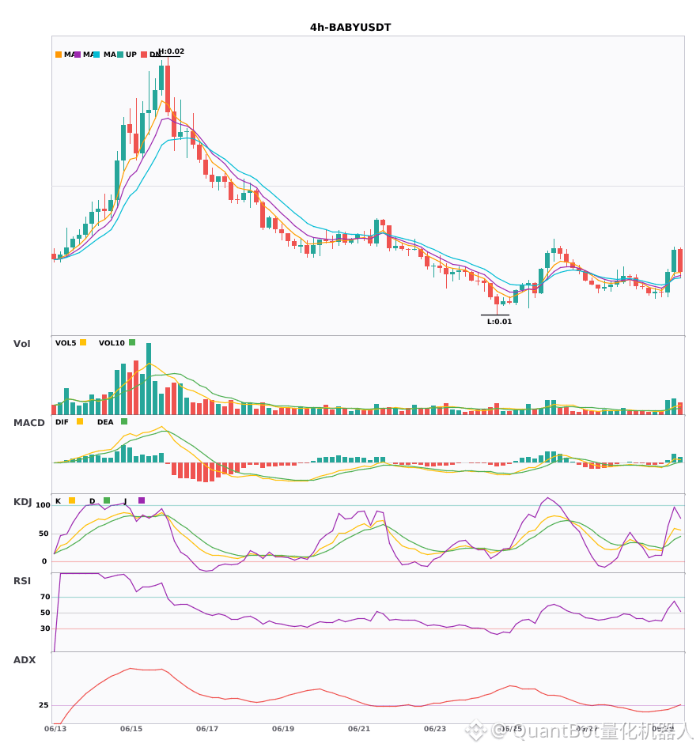Click the DIF legend text
This screenshot has height=751, width=700.
[x=62, y=422]
